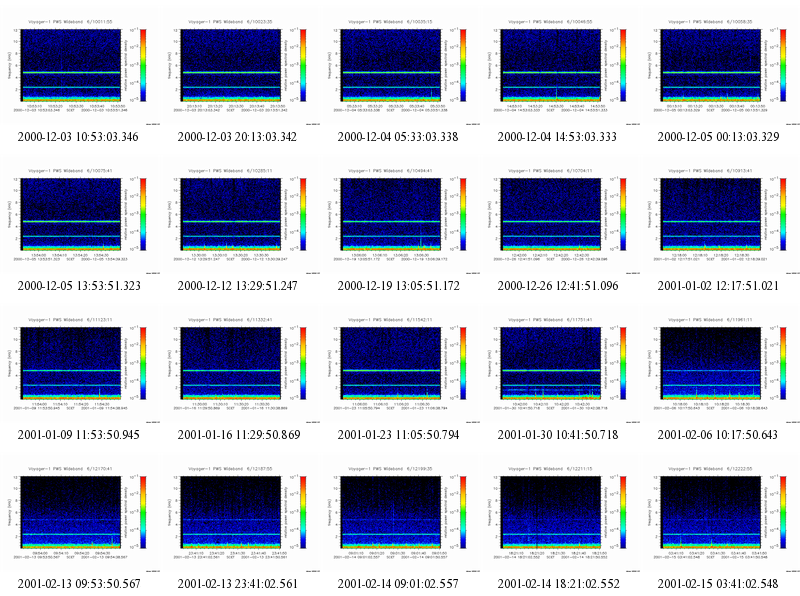The height and width of the screenshot is (596, 800).
Task: Click the caption 2000-12-04 05:33:03.338
Action: pos(398,137)
